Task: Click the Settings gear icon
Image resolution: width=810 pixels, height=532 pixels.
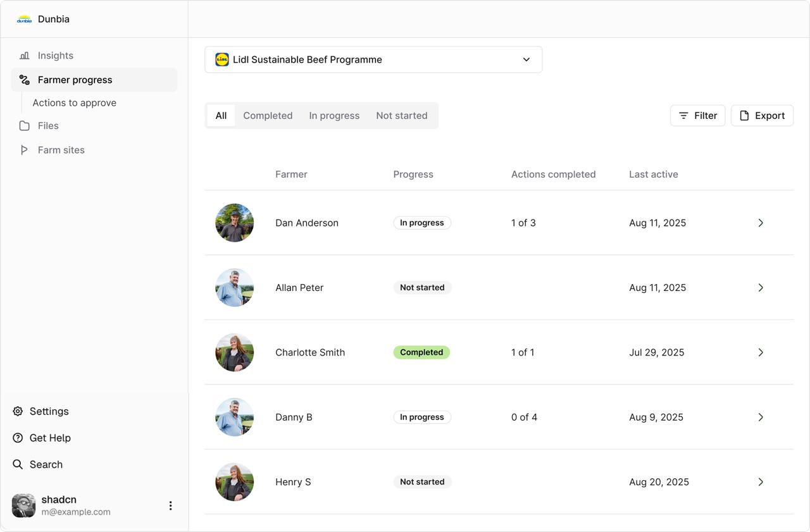Action: (17, 411)
